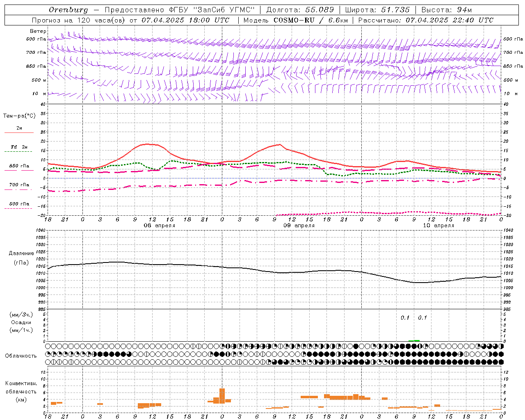This screenshot has height=420, width=525.
Task: Click the '09 апреля' date label
Action: (299, 226)
